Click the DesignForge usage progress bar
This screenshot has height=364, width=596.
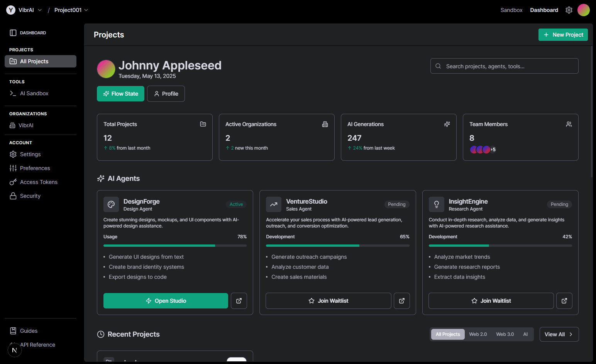(x=175, y=246)
